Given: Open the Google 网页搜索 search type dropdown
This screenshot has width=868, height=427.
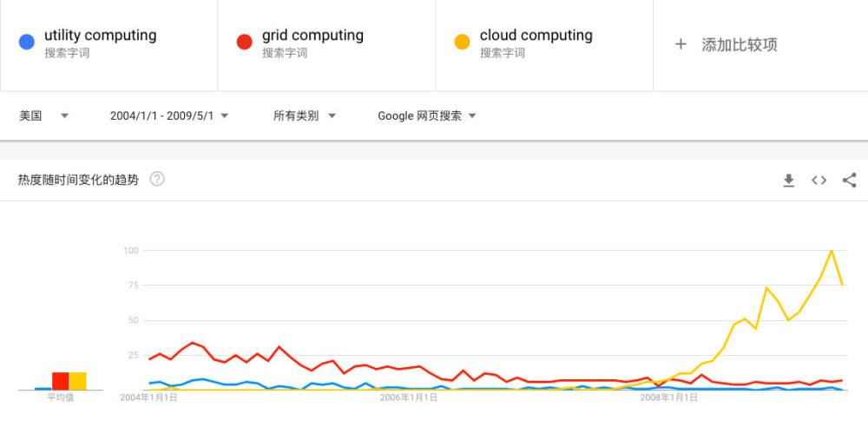Looking at the screenshot, I should pyautogui.click(x=427, y=115).
